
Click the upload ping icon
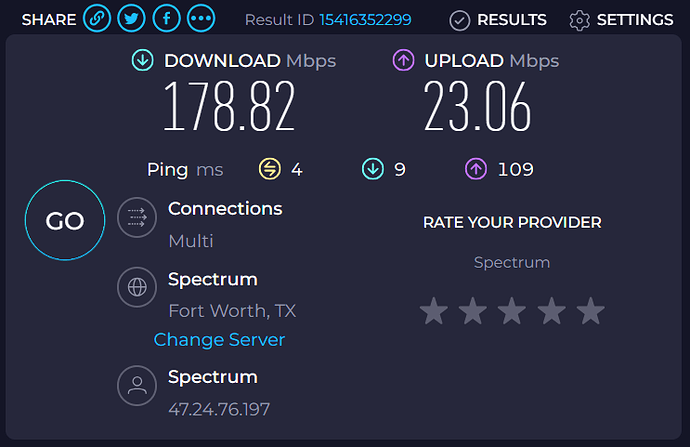pyautogui.click(x=476, y=169)
